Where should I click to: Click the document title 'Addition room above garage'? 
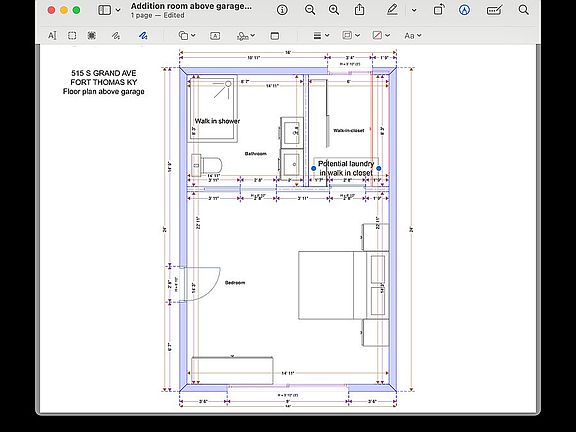coord(191,6)
